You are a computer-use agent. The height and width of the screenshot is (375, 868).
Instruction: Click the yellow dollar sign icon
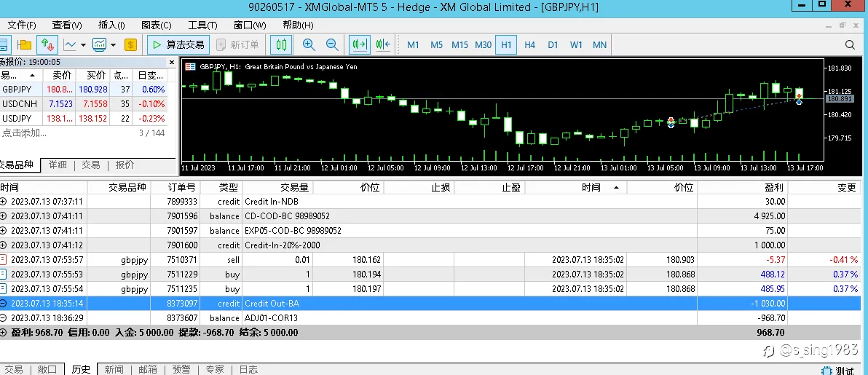(130, 45)
